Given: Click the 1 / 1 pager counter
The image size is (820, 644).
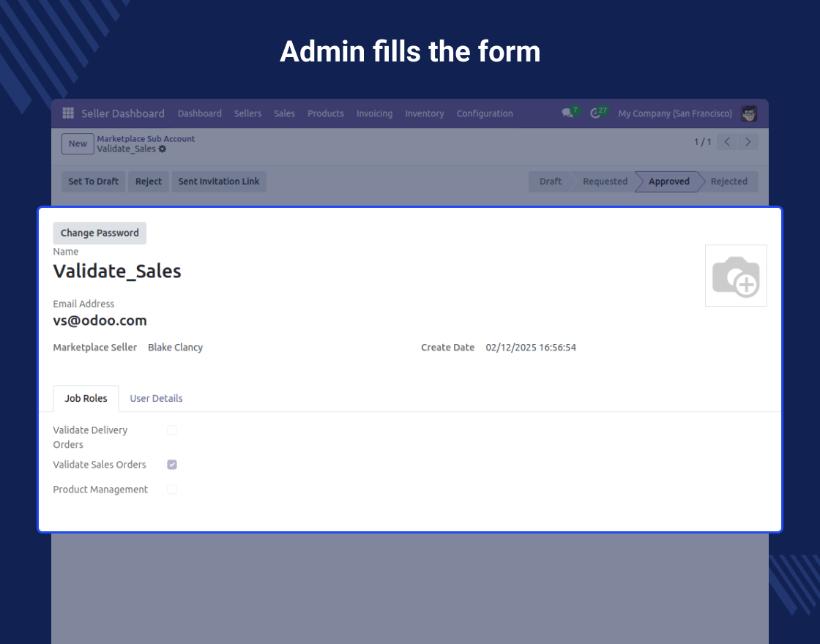Looking at the screenshot, I should click(x=702, y=142).
